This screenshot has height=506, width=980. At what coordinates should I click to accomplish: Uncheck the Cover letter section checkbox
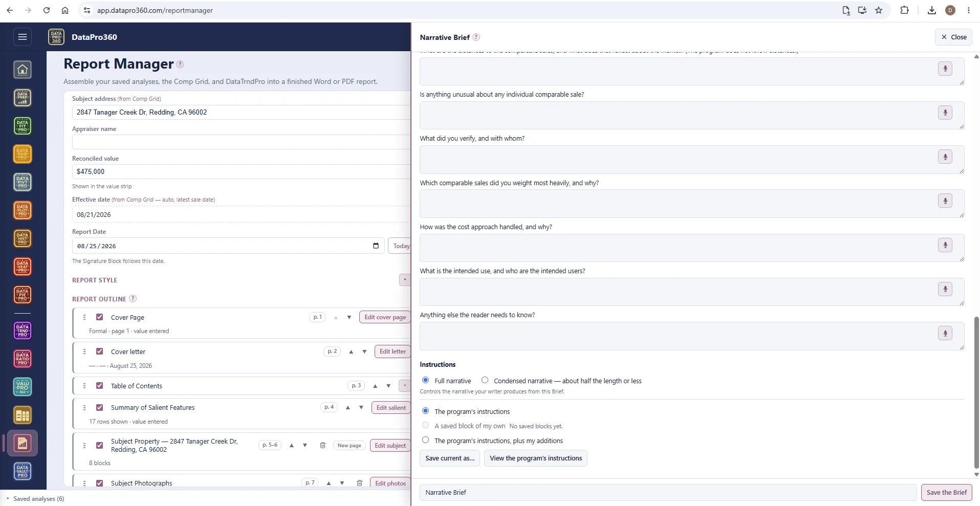click(x=100, y=351)
